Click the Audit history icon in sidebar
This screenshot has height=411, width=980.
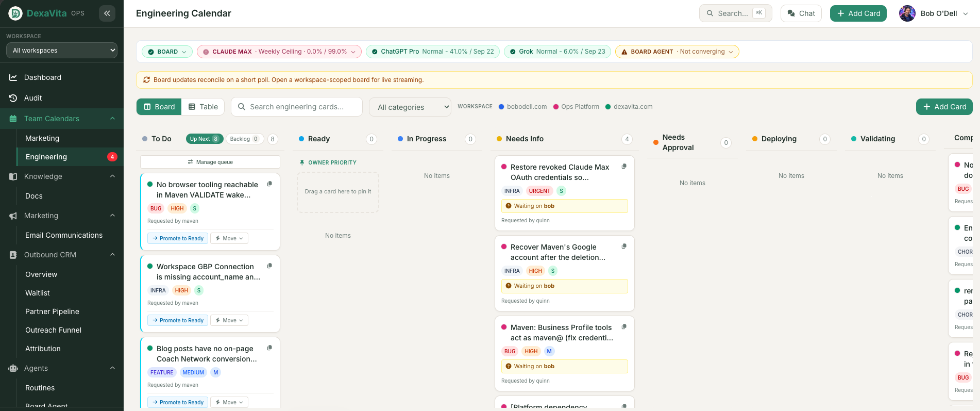coord(13,98)
